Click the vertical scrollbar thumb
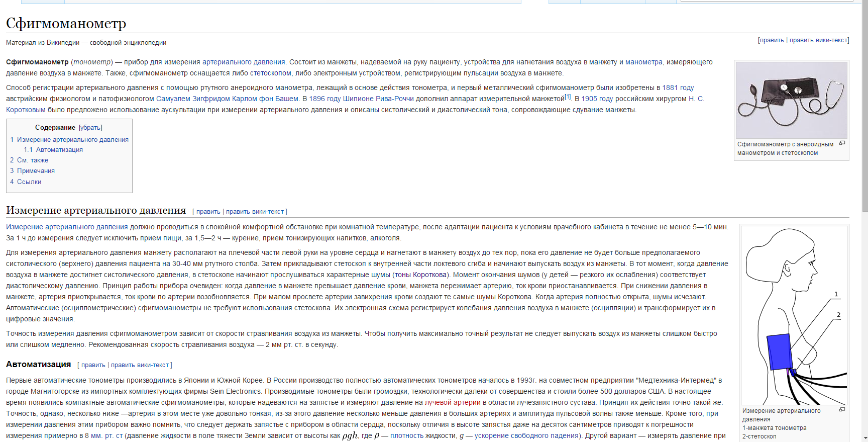 point(864,106)
